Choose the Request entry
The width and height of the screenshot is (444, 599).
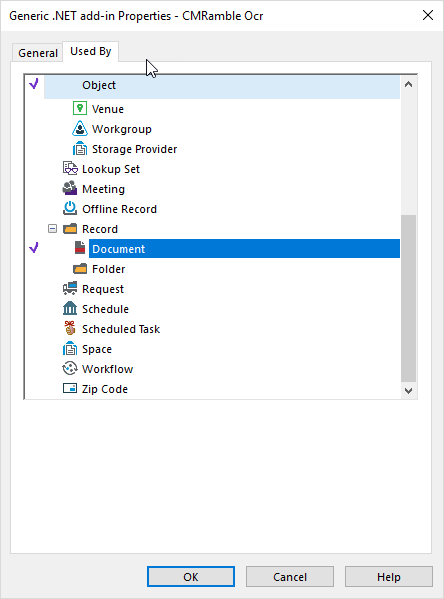(103, 289)
